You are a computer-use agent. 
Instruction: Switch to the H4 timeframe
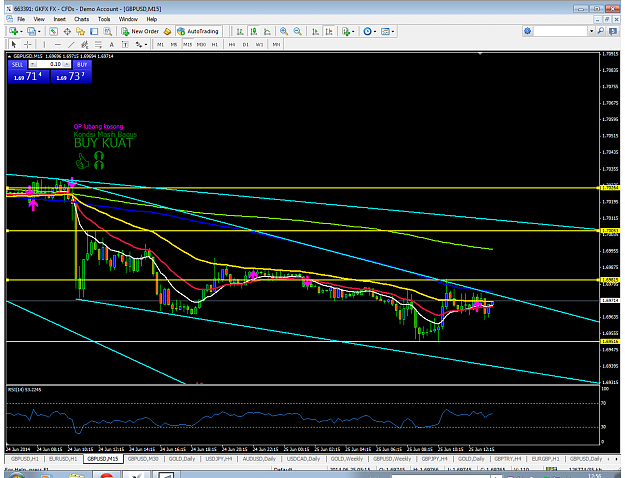[x=232, y=44]
